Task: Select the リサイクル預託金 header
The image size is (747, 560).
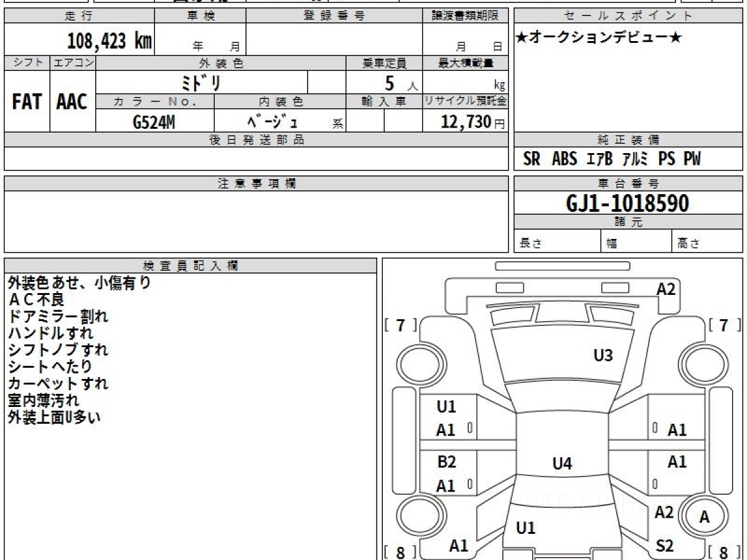Action: pyautogui.click(x=465, y=101)
